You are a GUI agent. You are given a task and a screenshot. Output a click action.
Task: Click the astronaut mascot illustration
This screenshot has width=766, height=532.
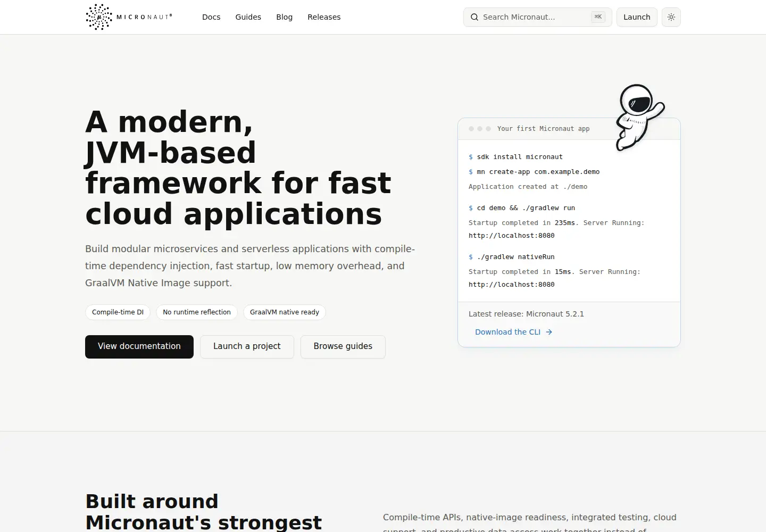point(639,118)
